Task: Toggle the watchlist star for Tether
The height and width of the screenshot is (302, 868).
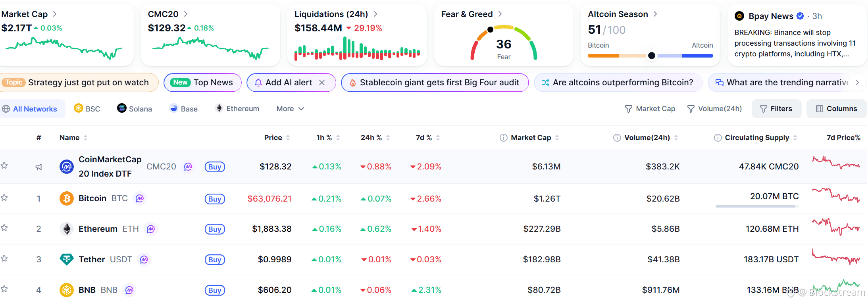Action: (4, 258)
